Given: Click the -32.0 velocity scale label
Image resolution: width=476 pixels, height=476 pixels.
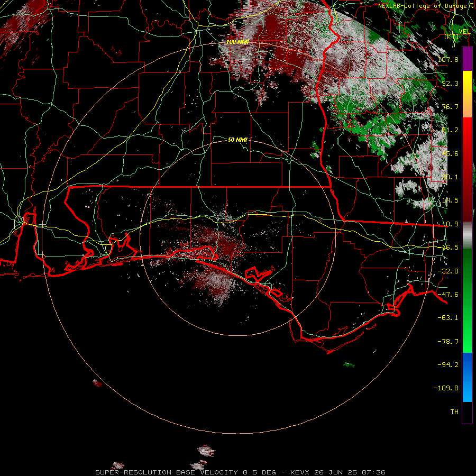Looking at the screenshot, I should click(448, 271).
